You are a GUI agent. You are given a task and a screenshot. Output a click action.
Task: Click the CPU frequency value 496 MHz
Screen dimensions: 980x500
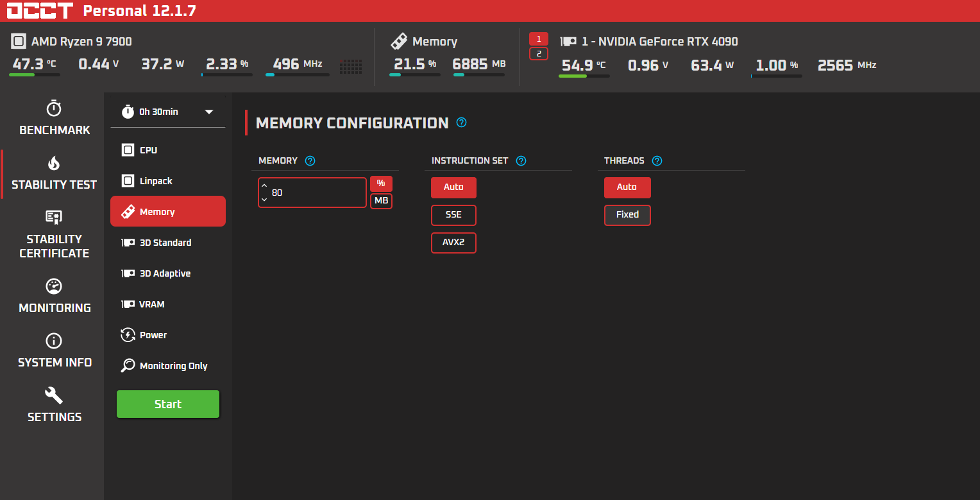(x=298, y=64)
